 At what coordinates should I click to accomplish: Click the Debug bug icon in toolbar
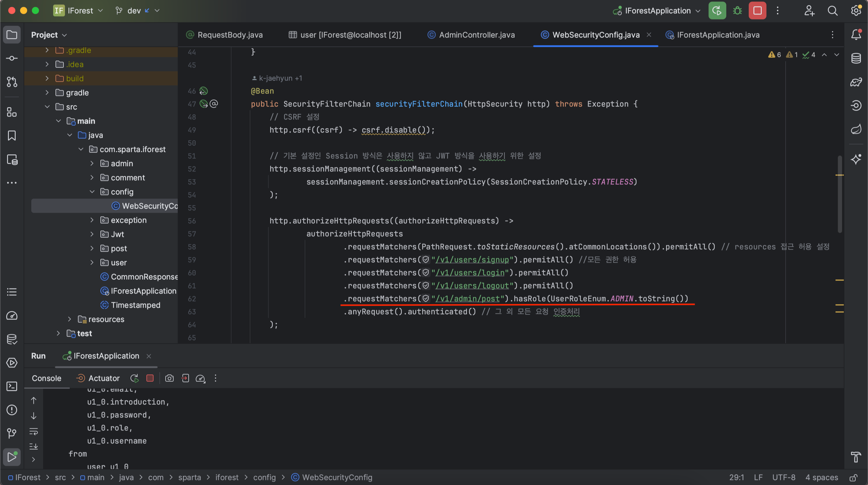coord(737,11)
